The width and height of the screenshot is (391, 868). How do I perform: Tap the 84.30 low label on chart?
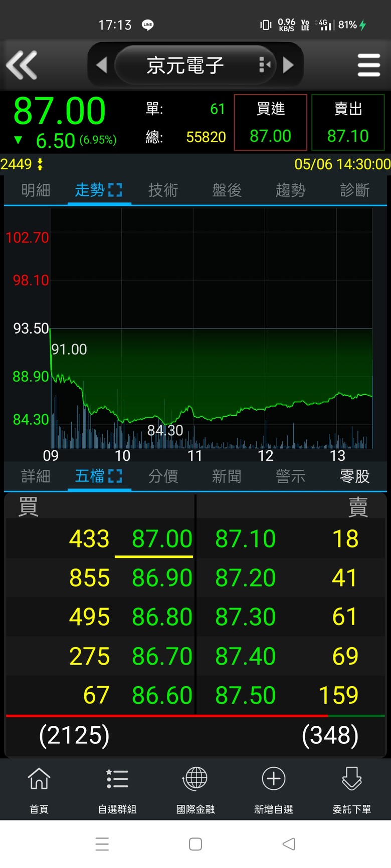(165, 430)
